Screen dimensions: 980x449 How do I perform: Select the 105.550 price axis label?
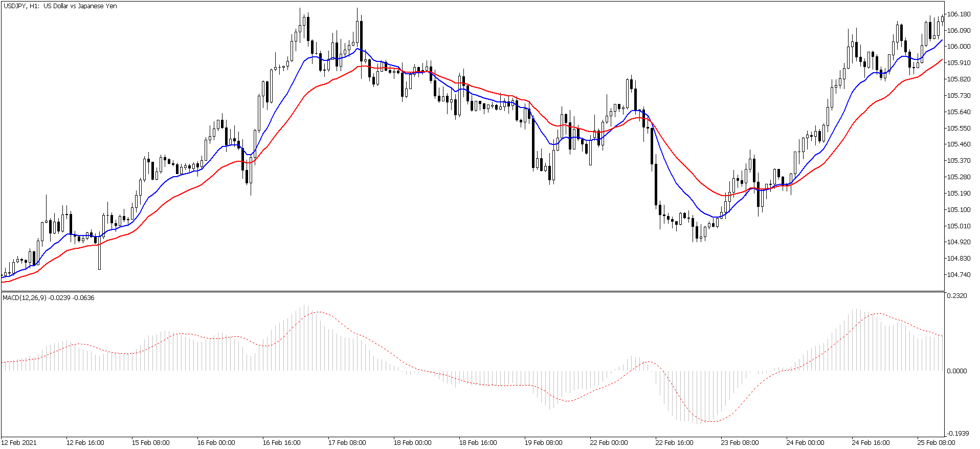[x=959, y=129]
